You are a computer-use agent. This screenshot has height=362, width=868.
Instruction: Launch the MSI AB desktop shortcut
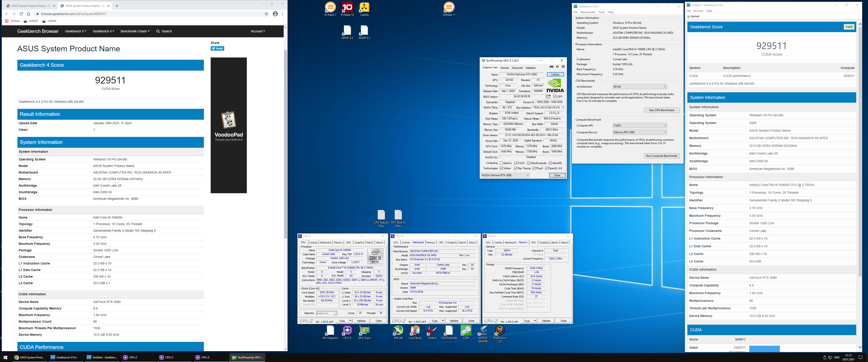coord(398,333)
